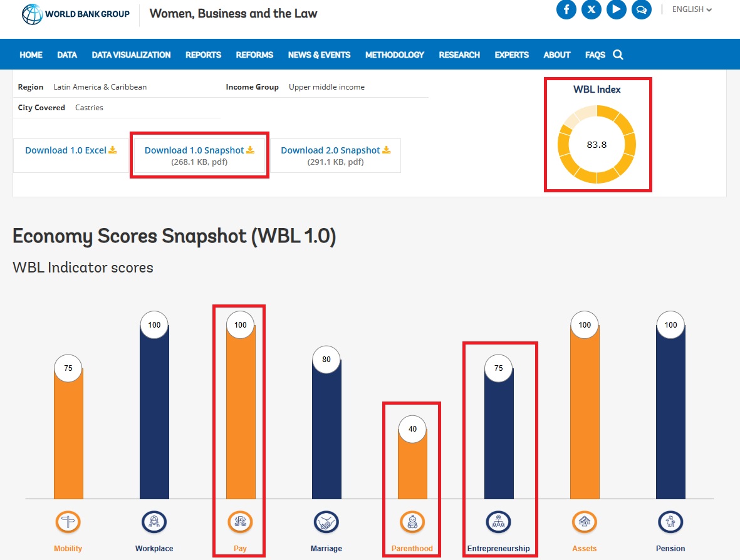Open the METHODOLOGY menu item
This screenshot has height=560, width=740.
[x=395, y=54]
